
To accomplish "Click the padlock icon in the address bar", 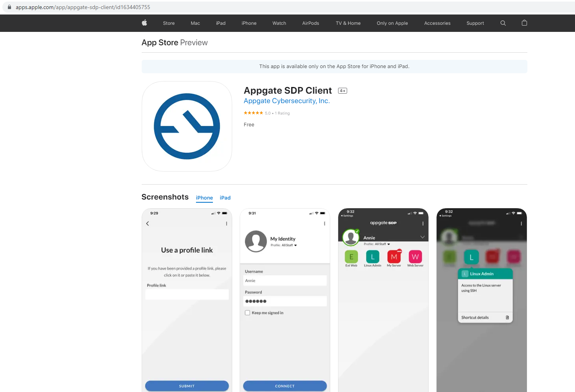I will tap(9, 7).
